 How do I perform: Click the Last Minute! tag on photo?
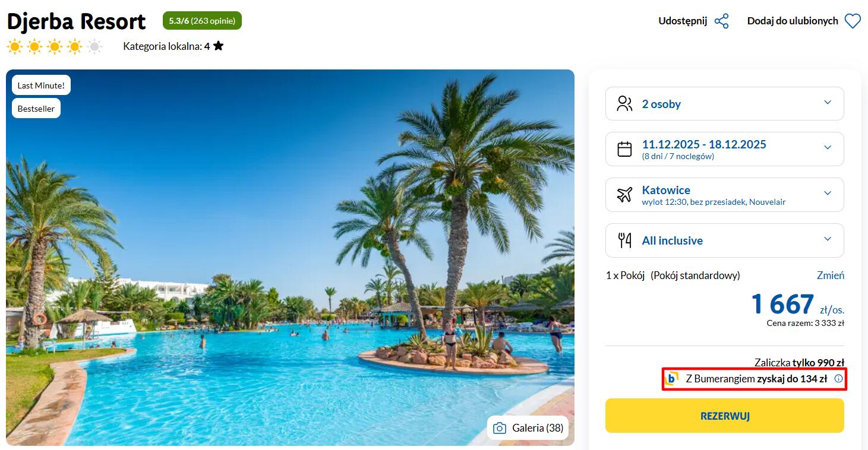tap(41, 85)
